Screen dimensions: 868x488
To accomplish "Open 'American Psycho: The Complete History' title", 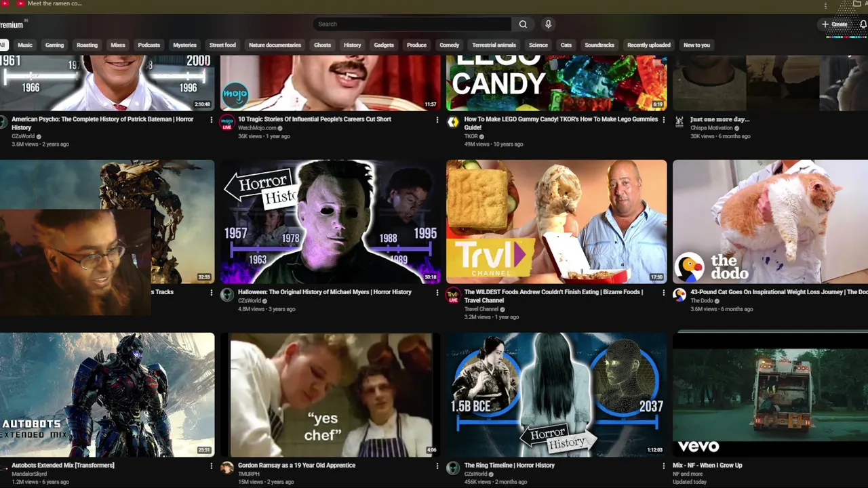I will click(102, 123).
